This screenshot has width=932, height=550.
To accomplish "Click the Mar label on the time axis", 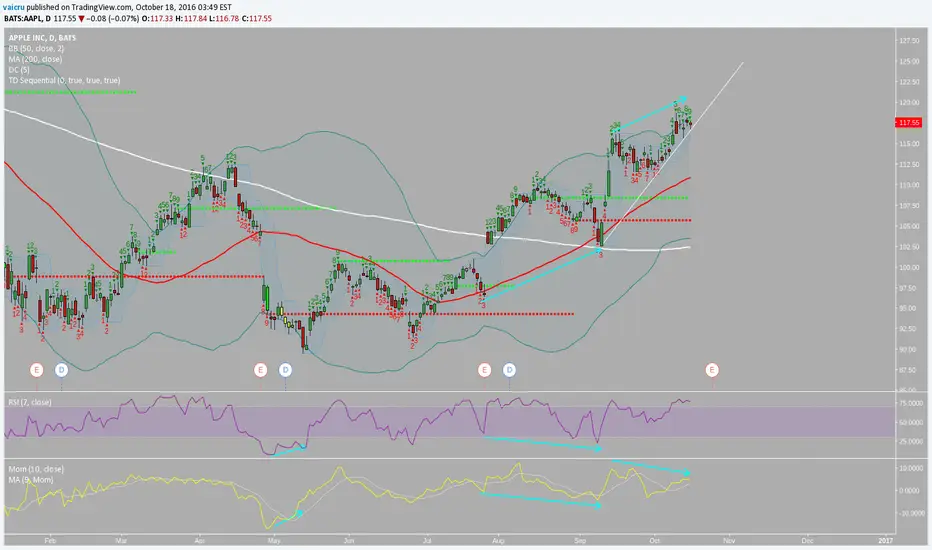I will point(121,540).
